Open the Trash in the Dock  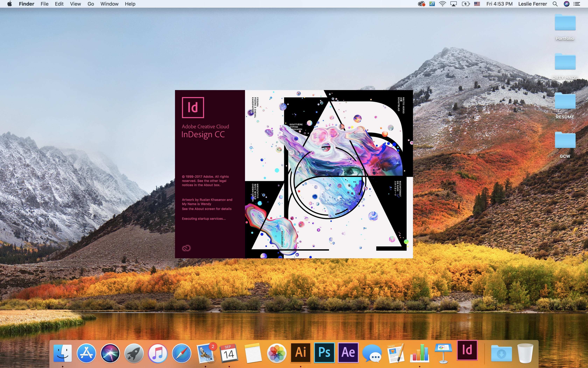pos(525,353)
